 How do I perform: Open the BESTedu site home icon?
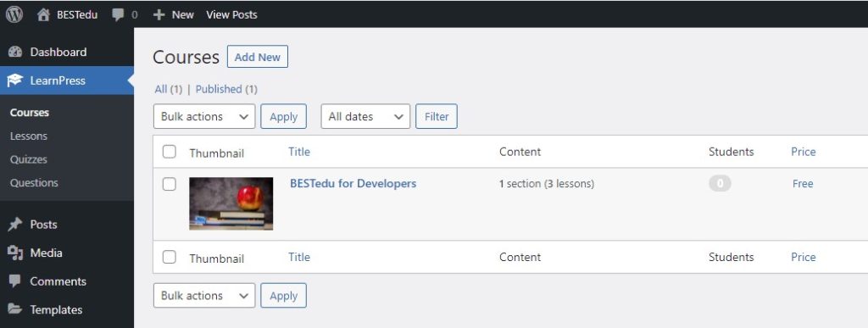43,15
